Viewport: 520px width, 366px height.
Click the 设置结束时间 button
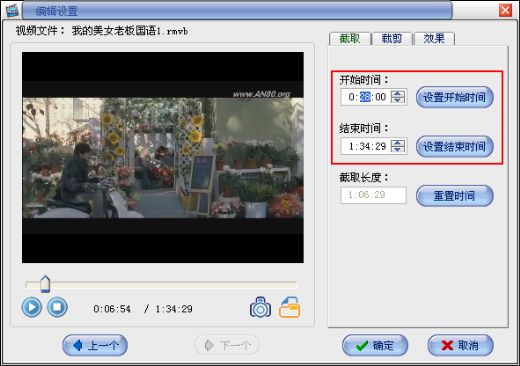click(x=455, y=146)
